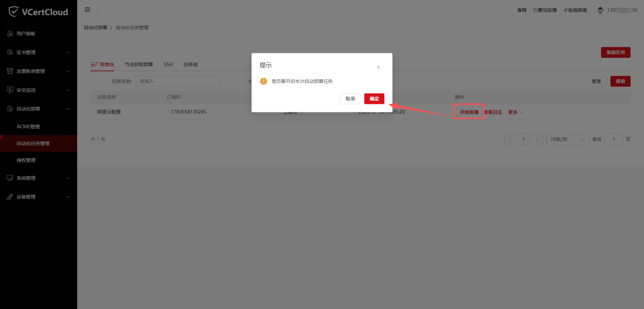Click the 系统管理 sidebar icon
Image resolution: width=644 pixels, height=309 pixels.
10,178
